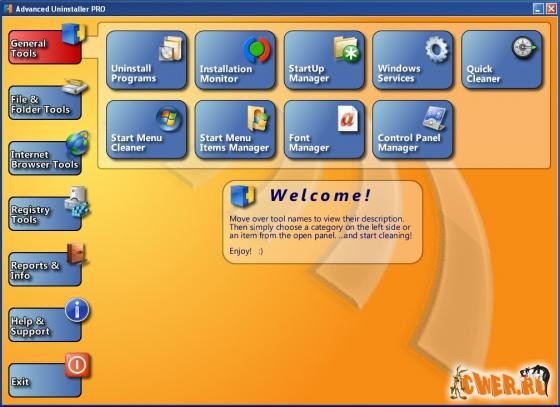Click the 'Welcome!' heading text
Viewport: 560px width, 407px height.
click(x=320, y=195)
